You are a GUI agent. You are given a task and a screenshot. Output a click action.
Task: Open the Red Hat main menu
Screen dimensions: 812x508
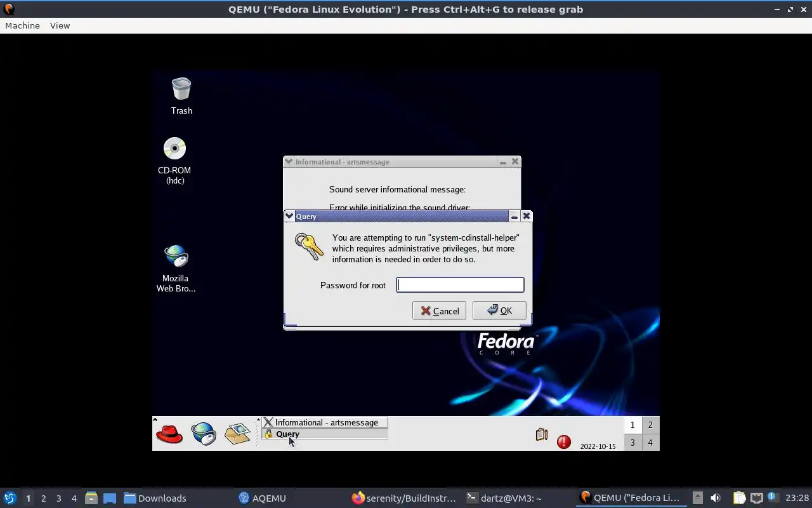click(x=169, y=434)
